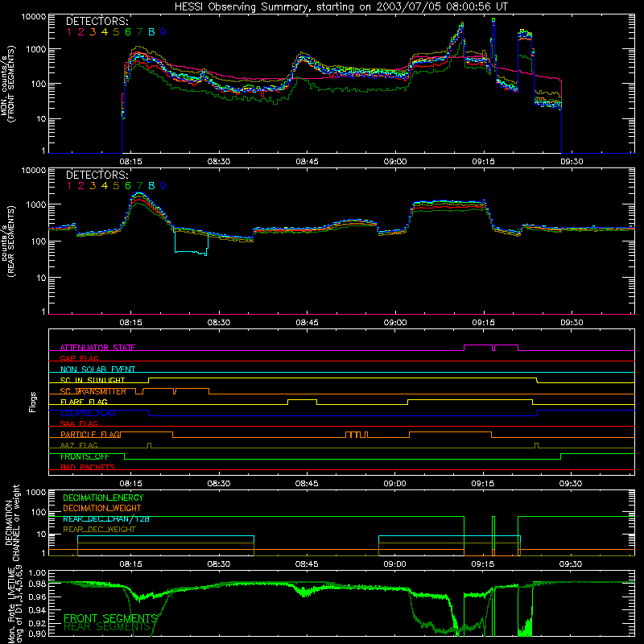Click the 0.98 livetime axis tick
Viewport: 644px width, 644px height.
(x=37, y=584)
